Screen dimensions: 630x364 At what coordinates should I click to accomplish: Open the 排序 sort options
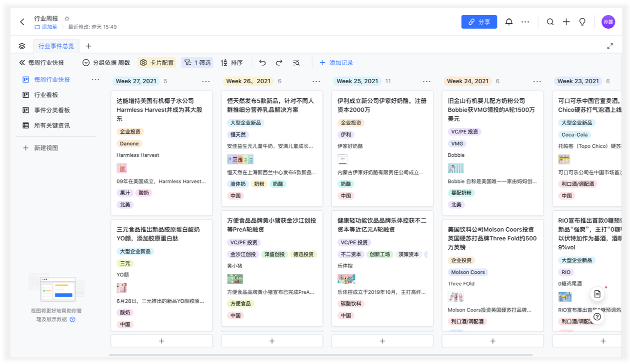(x=231, y=63)
